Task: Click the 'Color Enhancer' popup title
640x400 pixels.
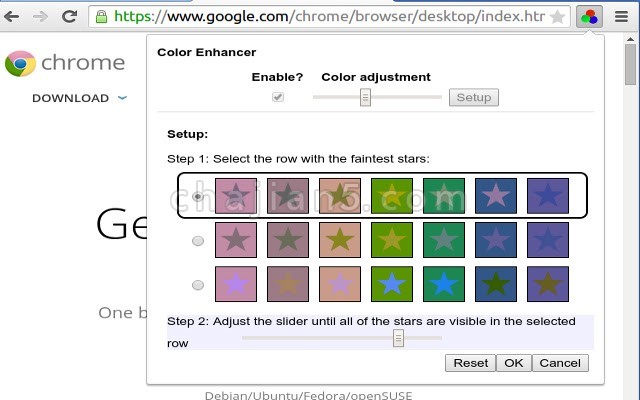Action: (x=207, y=52)
